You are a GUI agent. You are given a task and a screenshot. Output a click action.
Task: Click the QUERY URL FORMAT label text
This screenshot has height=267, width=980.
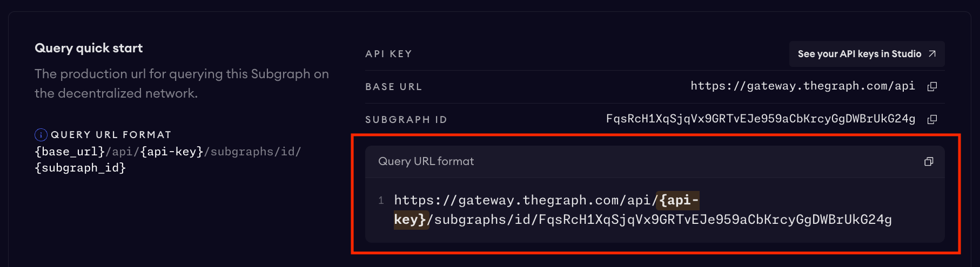111,135
